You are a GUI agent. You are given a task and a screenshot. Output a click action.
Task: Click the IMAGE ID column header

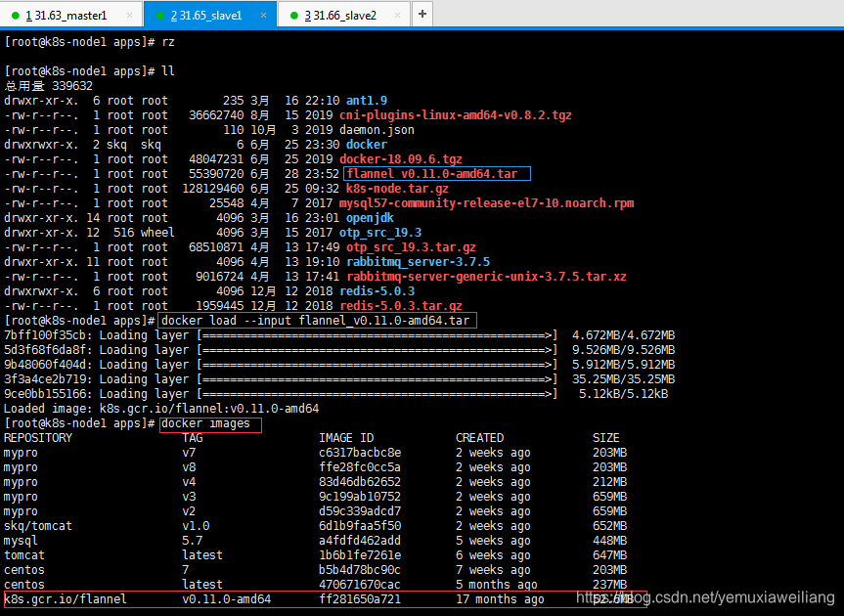point(346,438)
